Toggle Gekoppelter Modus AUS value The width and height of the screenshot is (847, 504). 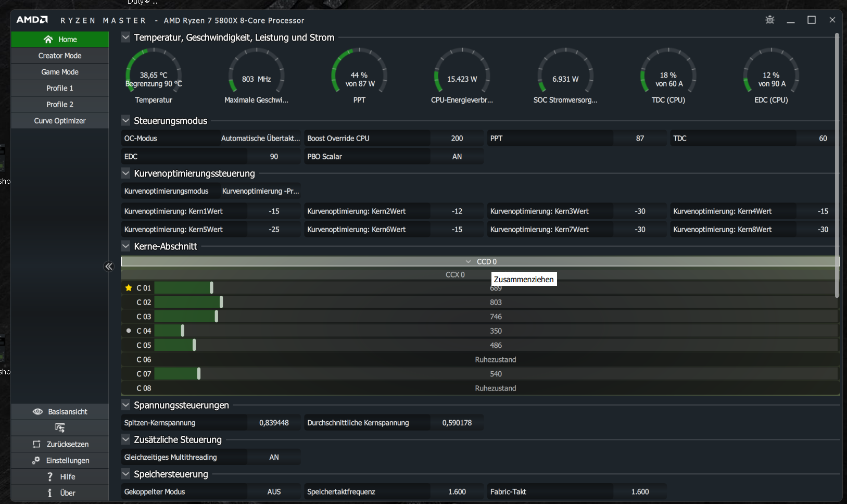(x=274, y=492)
